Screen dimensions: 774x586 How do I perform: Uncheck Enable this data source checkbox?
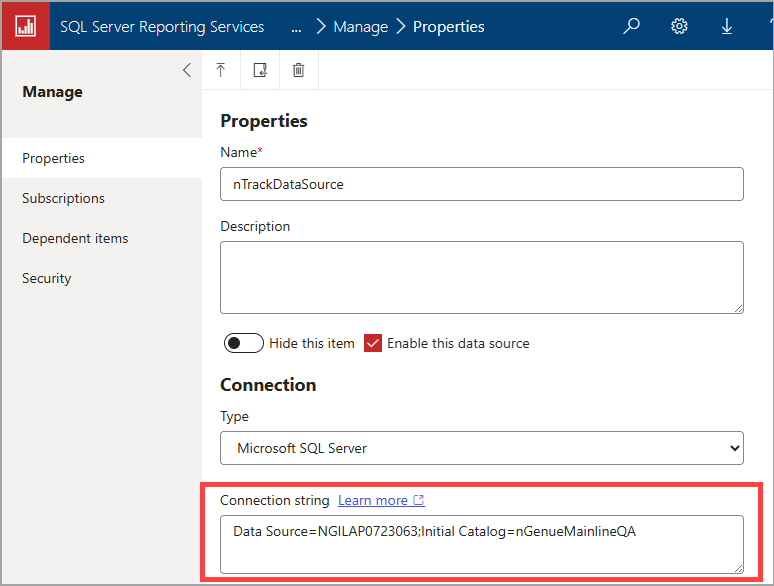coord(373,343)
